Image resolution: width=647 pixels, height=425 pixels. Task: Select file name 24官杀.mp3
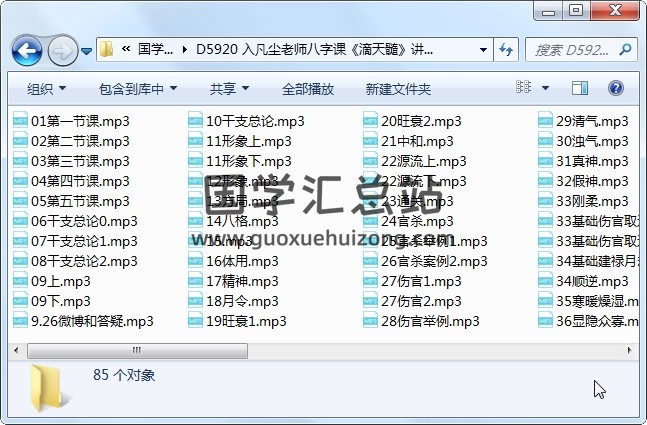(417, 221)
